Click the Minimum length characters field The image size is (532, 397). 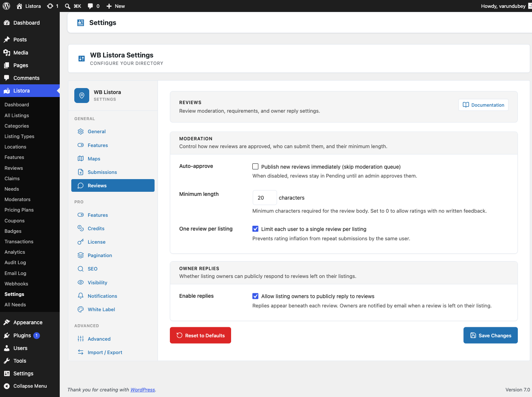pyautogui.click(x=265, y=198)
